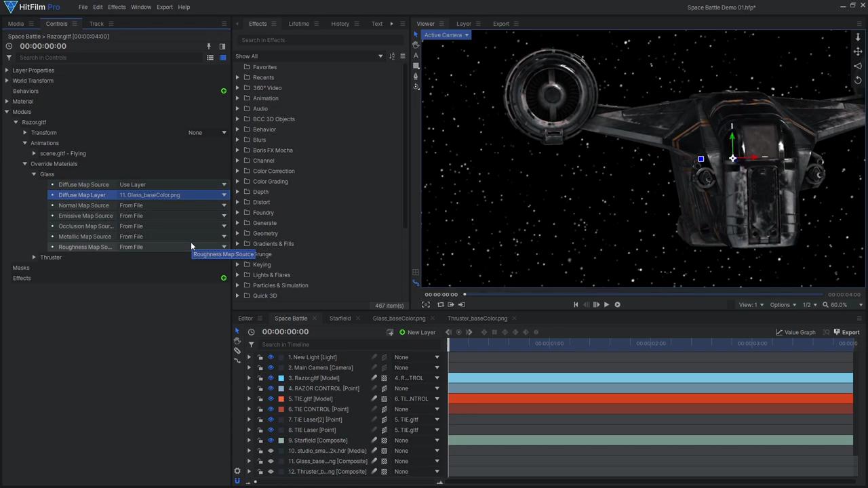Open Value Graph view
868x488 pixels.
795,332
